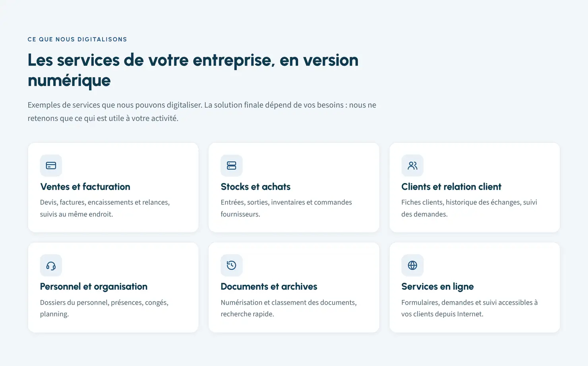The width and height of the screenshot is (588, 366).
Task: Click the headset icon above Personnel et organisation
Action: click(x=51, y=265)
